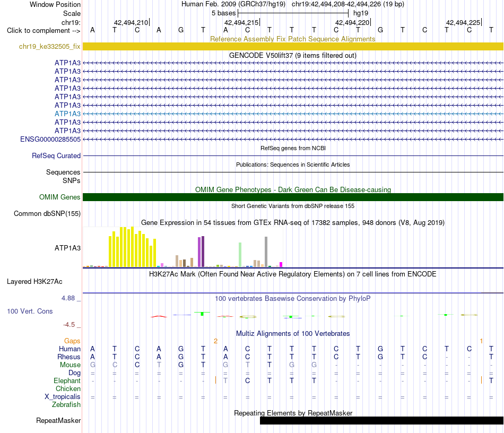This screenshot has width=504, height=433.
Task: Click the RefSeq genes from NCBI title
Action: (x=293, y=148)
